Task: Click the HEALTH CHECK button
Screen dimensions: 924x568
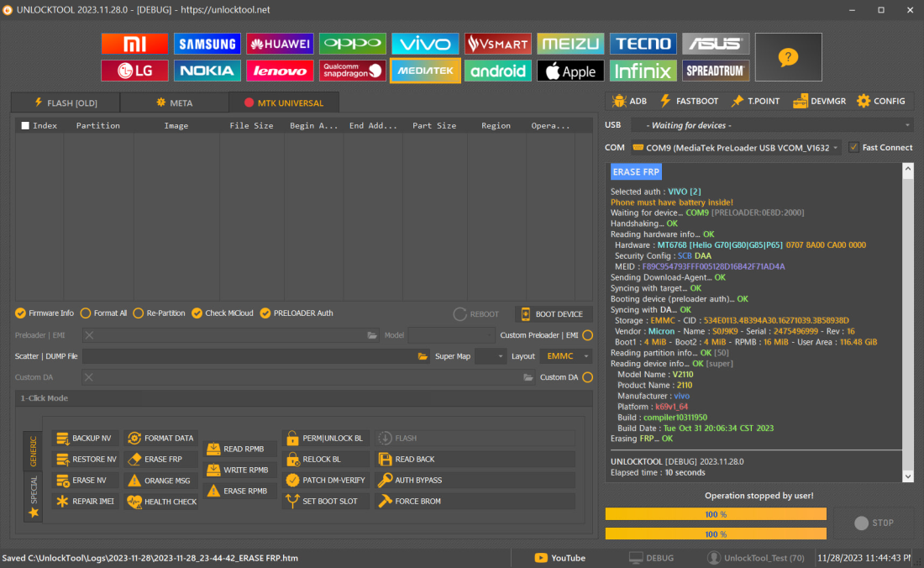Action: click(x=160, y=502)
